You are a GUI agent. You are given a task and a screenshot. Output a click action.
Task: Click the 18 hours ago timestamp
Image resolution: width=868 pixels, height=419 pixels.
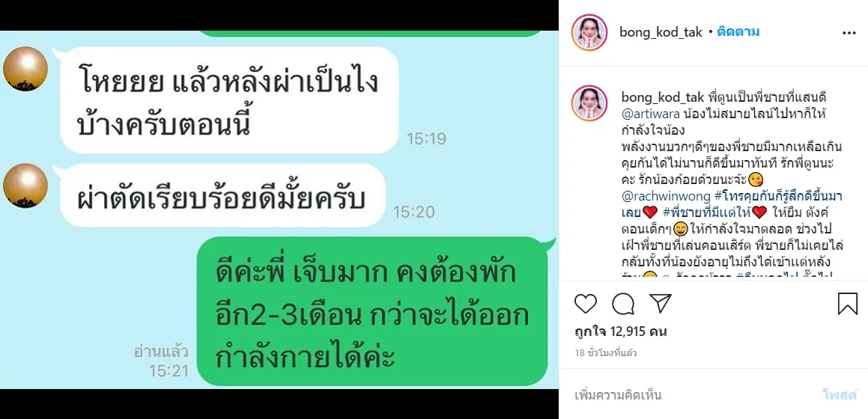pos(606,352)
